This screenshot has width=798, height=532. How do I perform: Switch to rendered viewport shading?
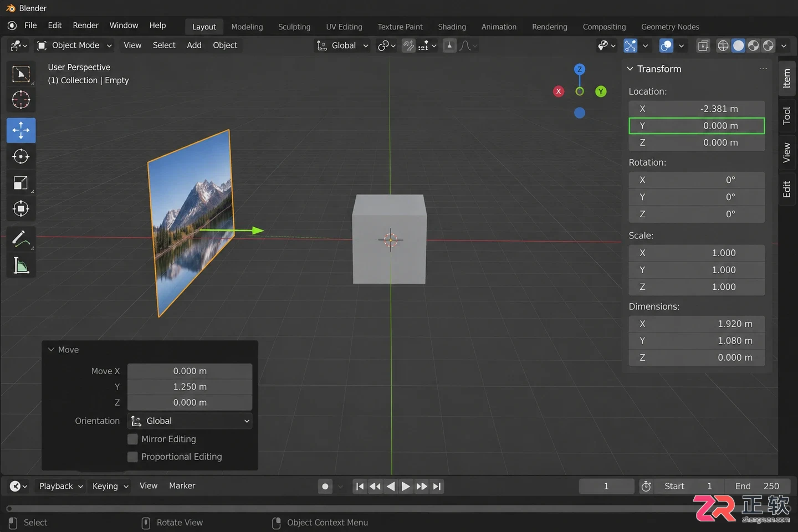click(768, 45)
